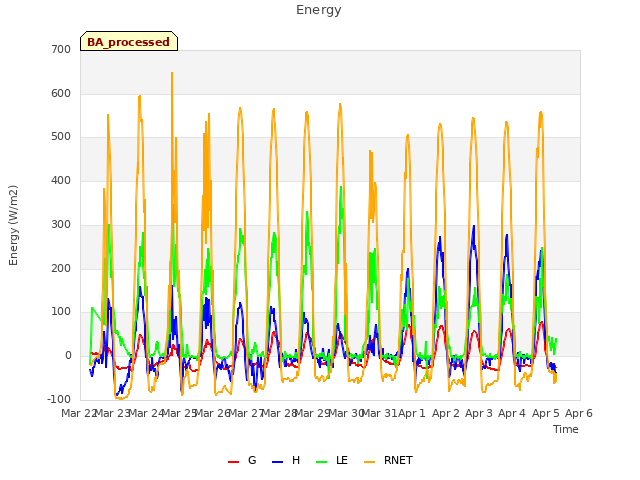Click the Apr 2 x-axis date label
This screenshot has width=640, height=480.
[446, 413]
